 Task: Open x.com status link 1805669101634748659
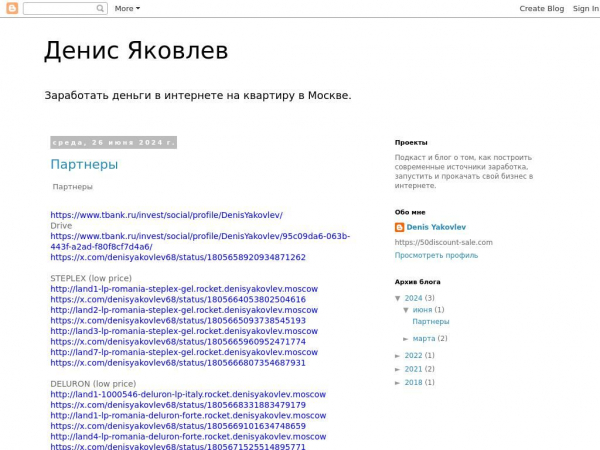click(178, 426)
